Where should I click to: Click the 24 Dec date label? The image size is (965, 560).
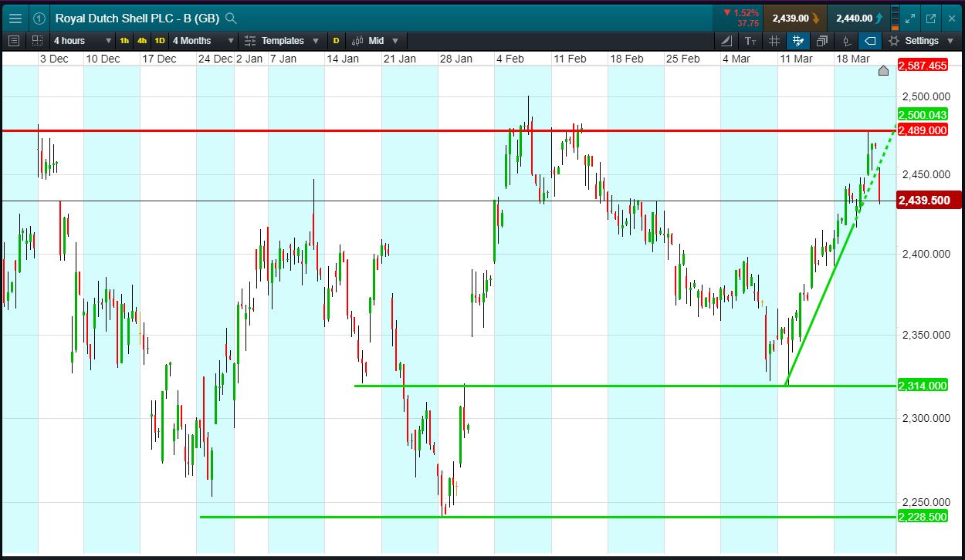pos(215,59)
